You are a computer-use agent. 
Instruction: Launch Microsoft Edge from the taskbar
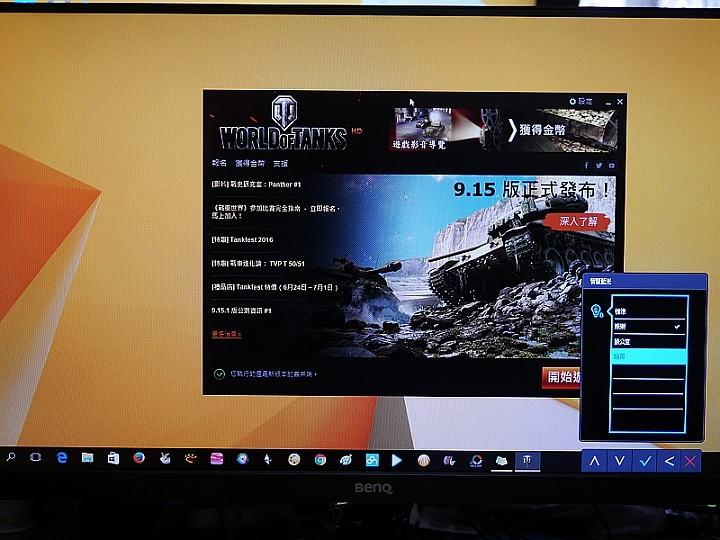62,458
